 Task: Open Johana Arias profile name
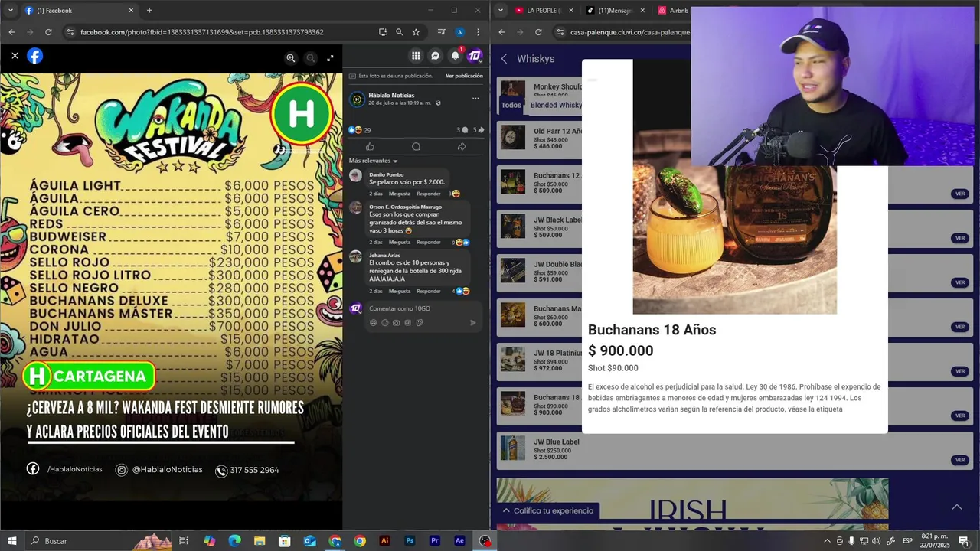click(384, 255)
